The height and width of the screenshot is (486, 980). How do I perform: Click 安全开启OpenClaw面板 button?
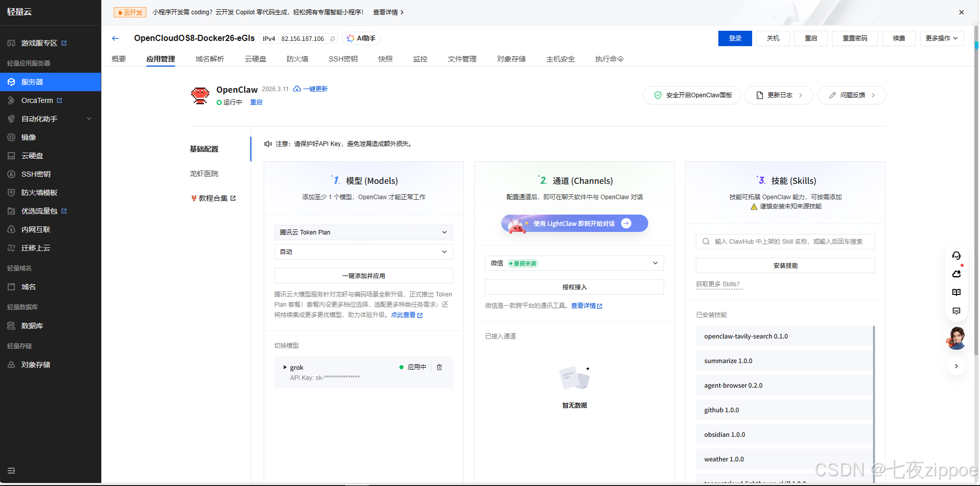pyautogui.click(x=692, y=95)
